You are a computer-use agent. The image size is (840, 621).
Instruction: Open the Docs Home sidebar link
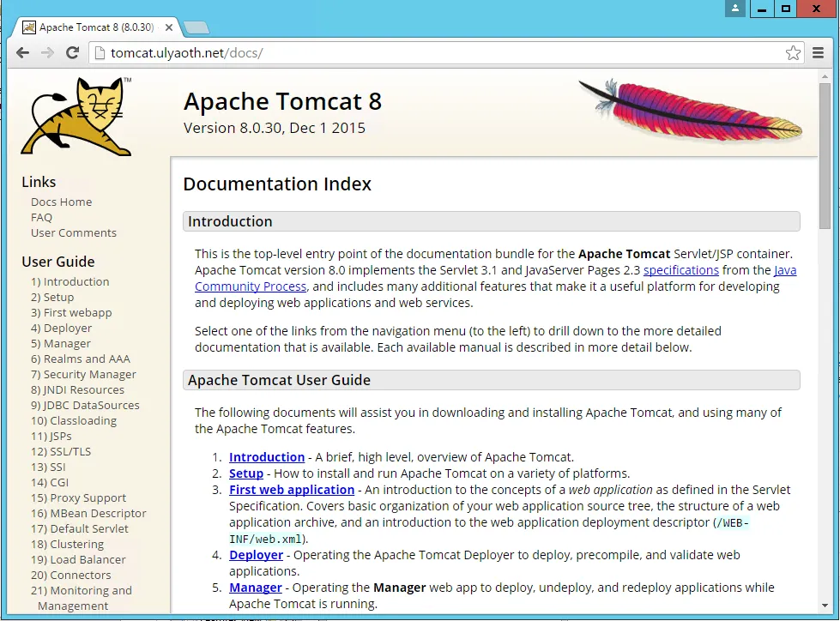point(61,202)
